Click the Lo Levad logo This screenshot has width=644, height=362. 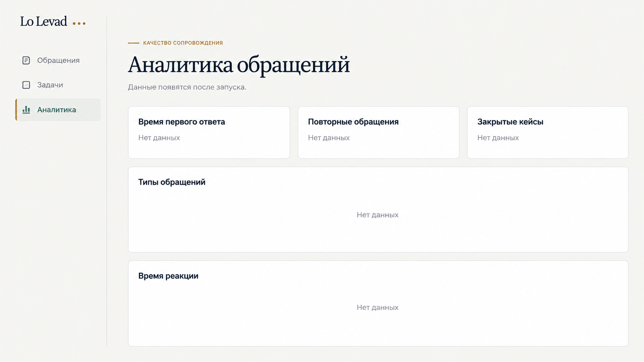(44, 22)
